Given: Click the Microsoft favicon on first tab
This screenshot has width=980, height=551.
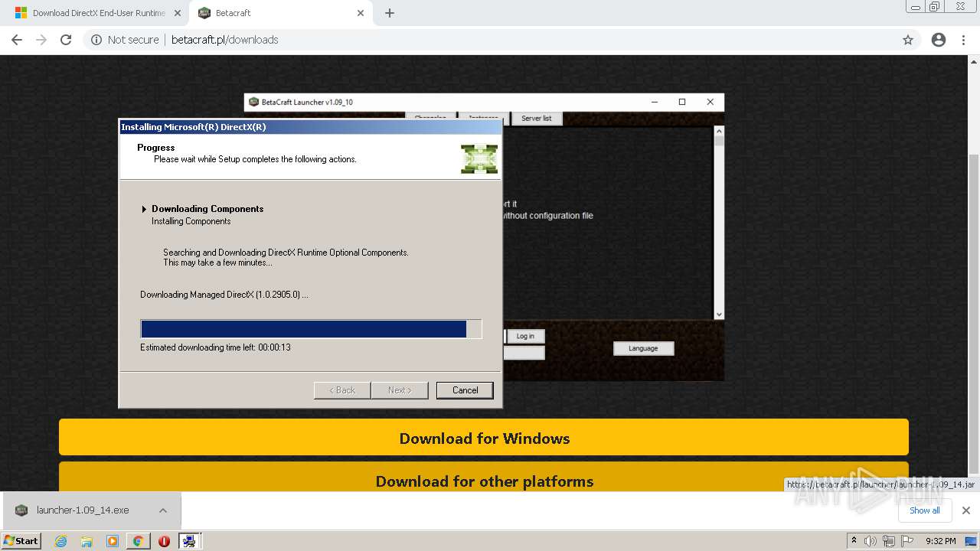Looking at the screenshot, I should pos(21,13).
